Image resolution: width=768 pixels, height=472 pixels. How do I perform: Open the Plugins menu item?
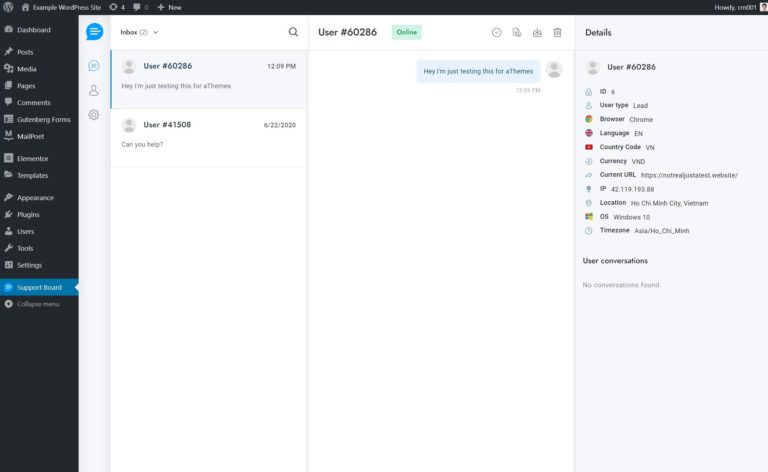pos(28,214)
